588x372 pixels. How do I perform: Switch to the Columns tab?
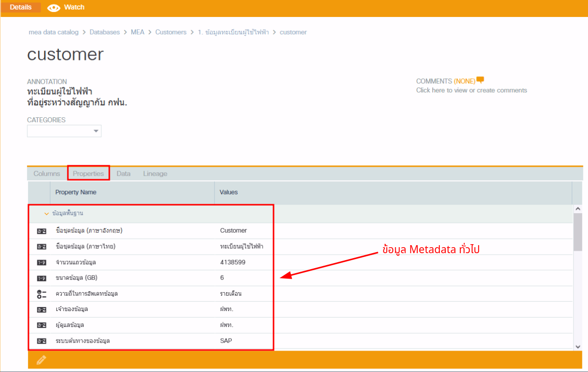click(x=47, y=174)
